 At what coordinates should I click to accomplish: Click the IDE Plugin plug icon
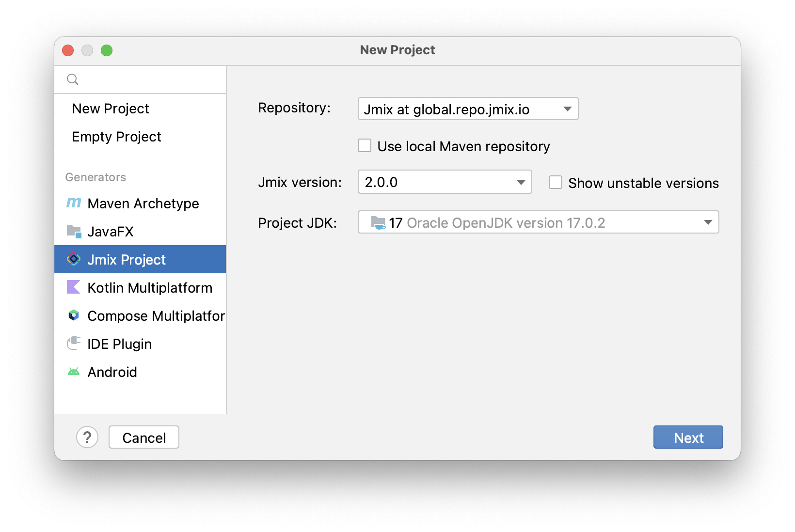pyautogui.click(x=74, y=344)
